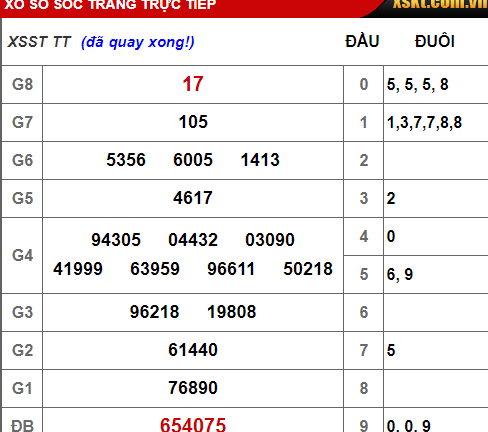This screenshot has width=488, height=432.
Task: Click the G8 row label
Action: [x=22, y=84]
